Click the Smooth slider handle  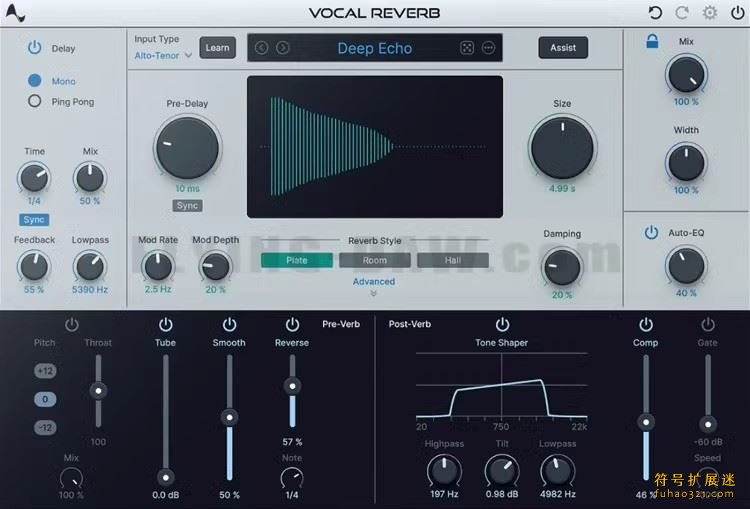tap(230, 418)
